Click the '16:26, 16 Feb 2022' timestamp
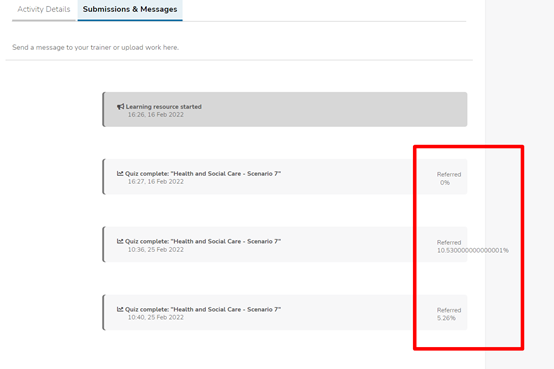The image size is (554, 369). 155,115
